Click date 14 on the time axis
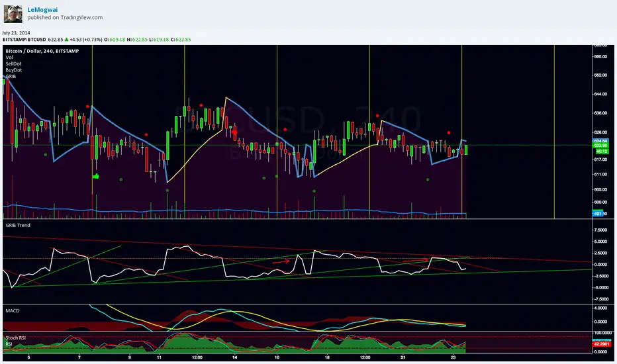 click(234, 357)
